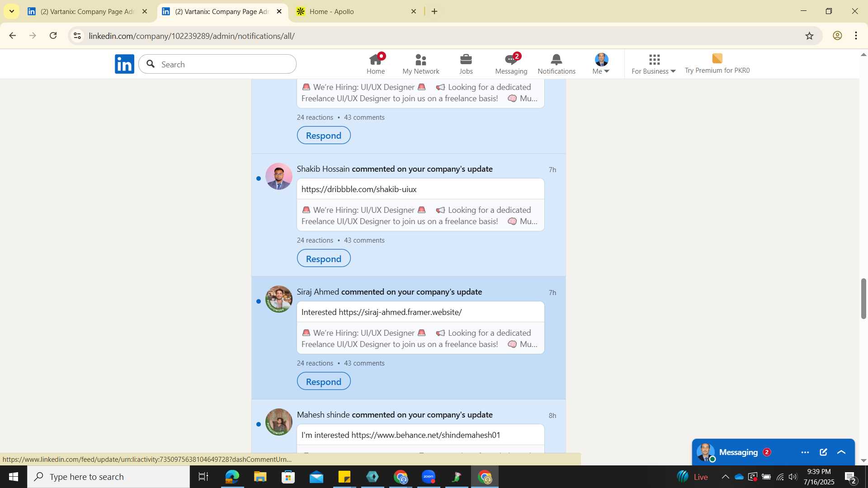Viewport: 868px width, 488px height.
Task: Go back in browser history
Action: [x=12, y=36]
